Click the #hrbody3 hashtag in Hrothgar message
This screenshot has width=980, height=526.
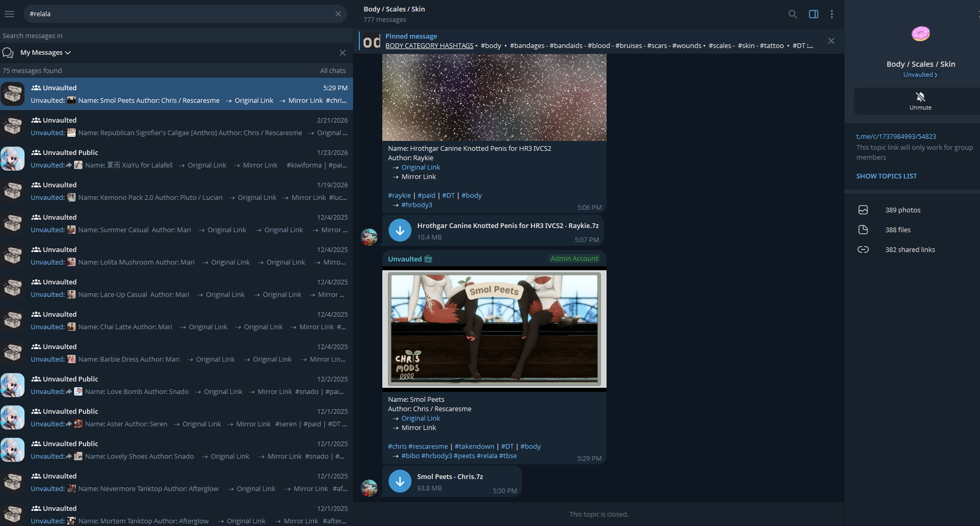click(417, 205)
